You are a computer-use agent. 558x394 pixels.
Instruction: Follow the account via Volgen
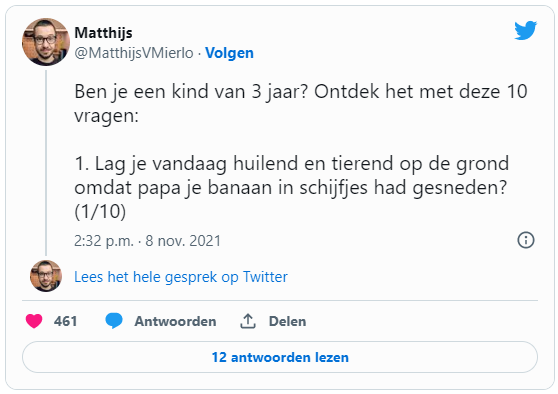pyautogui.click(x=230, y=53)
